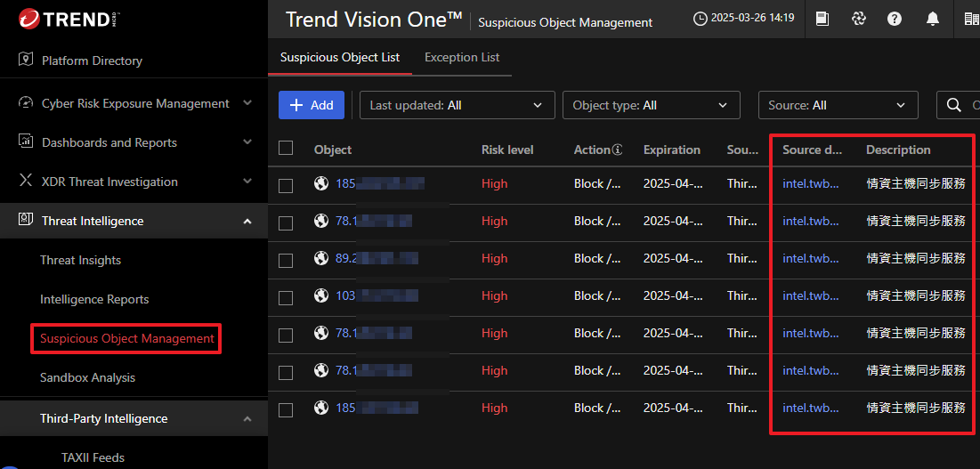Open the Object type filter dropdown

pos(651,105)
